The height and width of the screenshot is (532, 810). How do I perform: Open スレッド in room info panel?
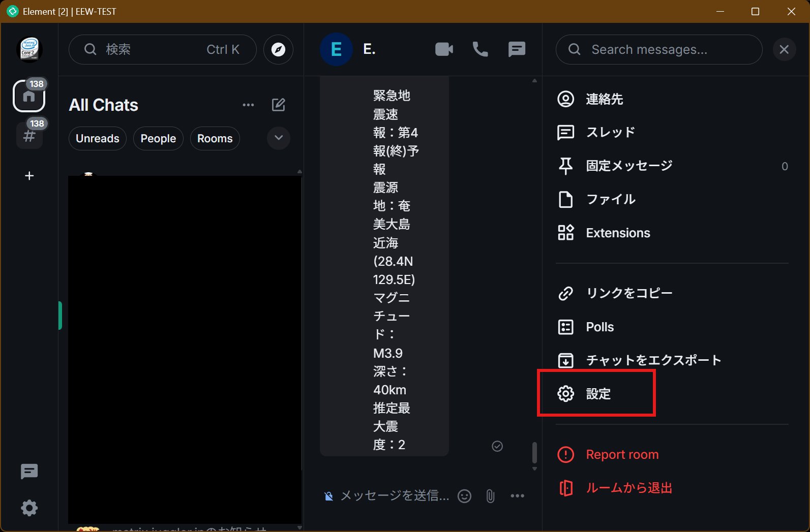(x=672, y=132)
